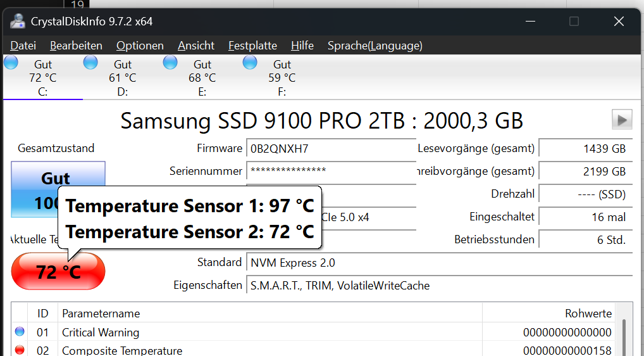Click the blue status dot for Critical Warning
This screenshot has width=644, height=356.
[20, 331]
